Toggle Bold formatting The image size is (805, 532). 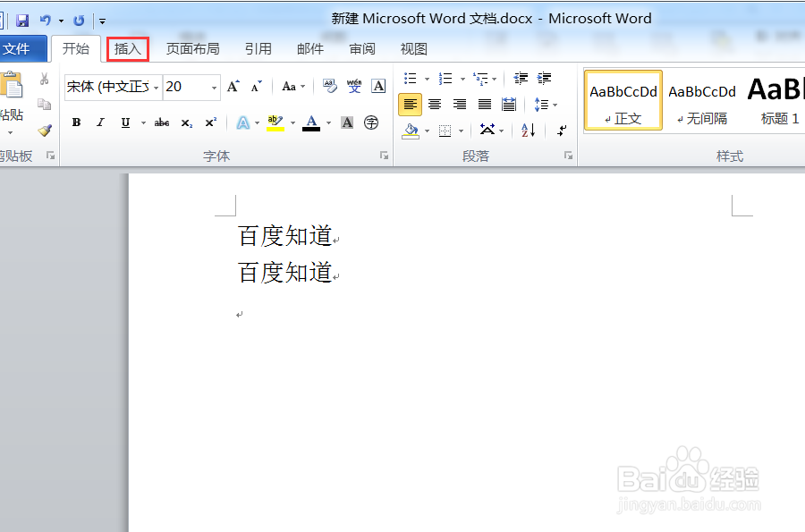click(x=77, y=122)
